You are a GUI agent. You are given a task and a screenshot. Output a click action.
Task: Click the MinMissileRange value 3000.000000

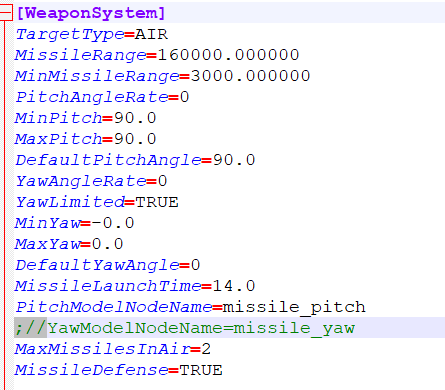(x=250, y=76)
